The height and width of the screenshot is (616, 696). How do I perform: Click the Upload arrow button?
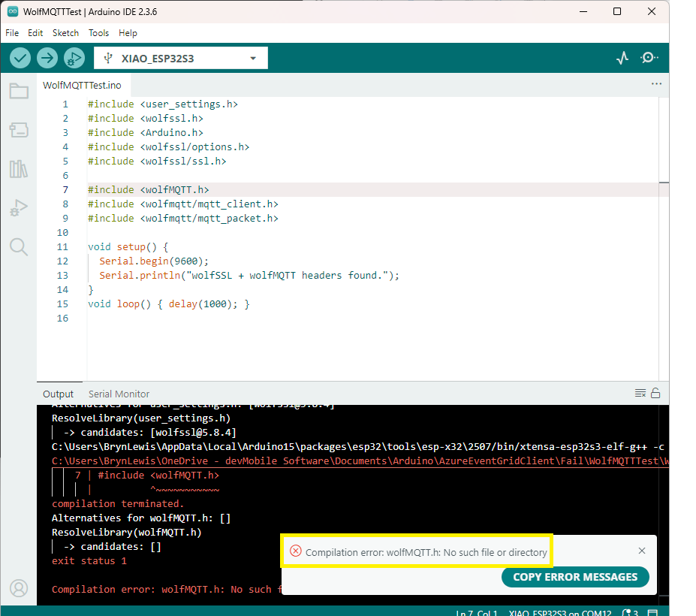coord(47,58)
